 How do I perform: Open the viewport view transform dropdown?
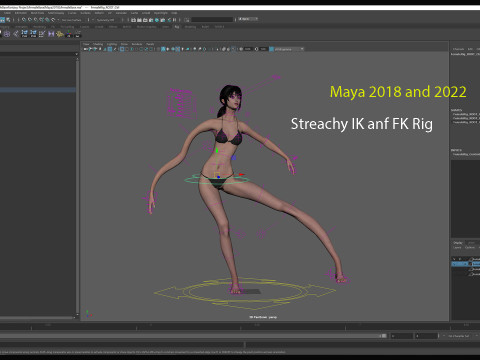click(289, 49)
